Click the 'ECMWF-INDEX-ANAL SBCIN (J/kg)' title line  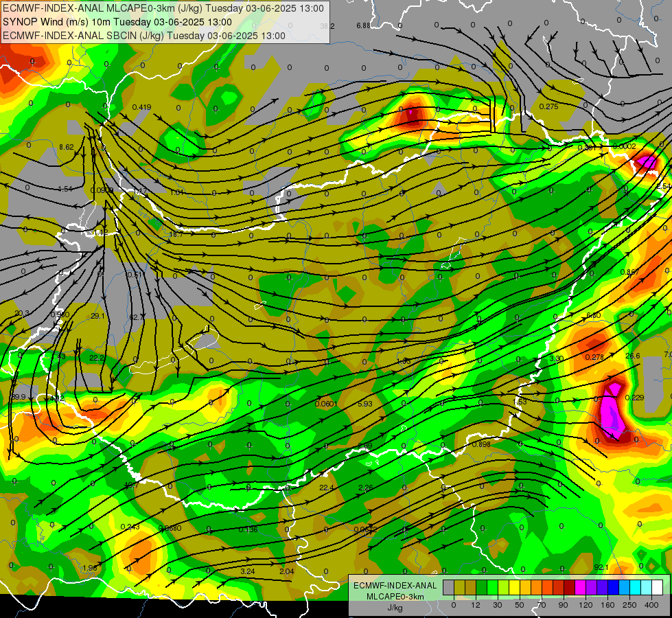coord(143,36)
